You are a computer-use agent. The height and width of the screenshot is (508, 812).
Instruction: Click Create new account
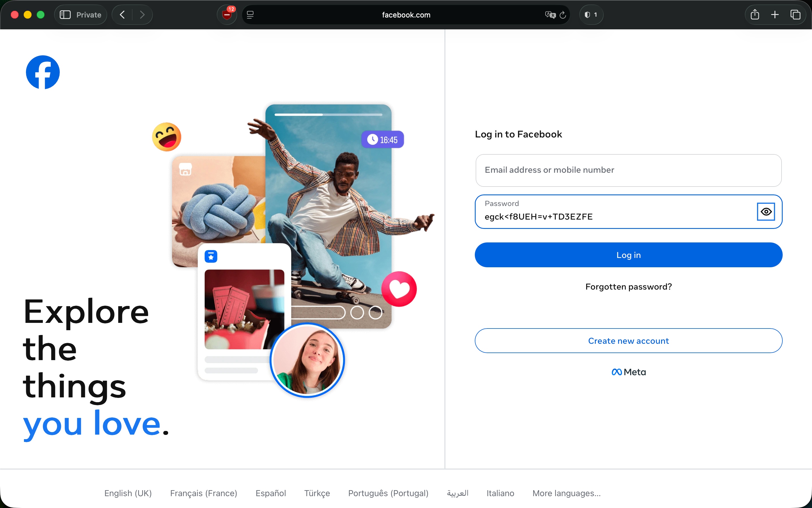(628, 341)
